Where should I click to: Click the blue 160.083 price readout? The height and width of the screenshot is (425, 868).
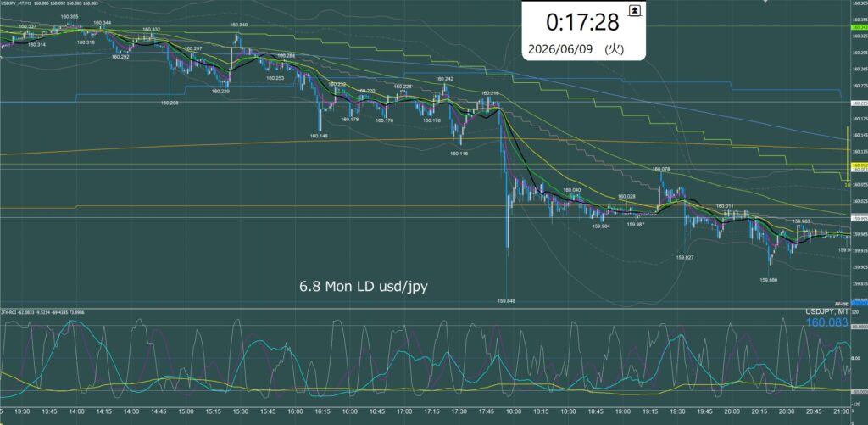(x=826, y=322)
